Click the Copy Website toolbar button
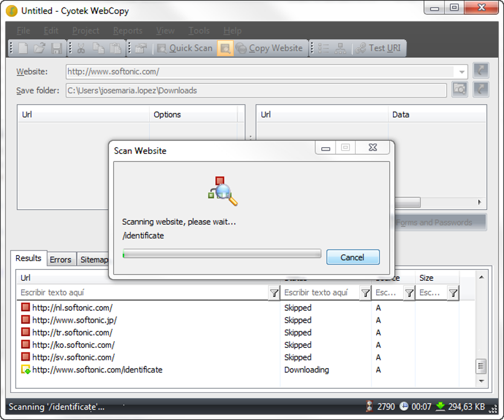The width and height of the screenshot is (504, 420). (x=269, y=48)
